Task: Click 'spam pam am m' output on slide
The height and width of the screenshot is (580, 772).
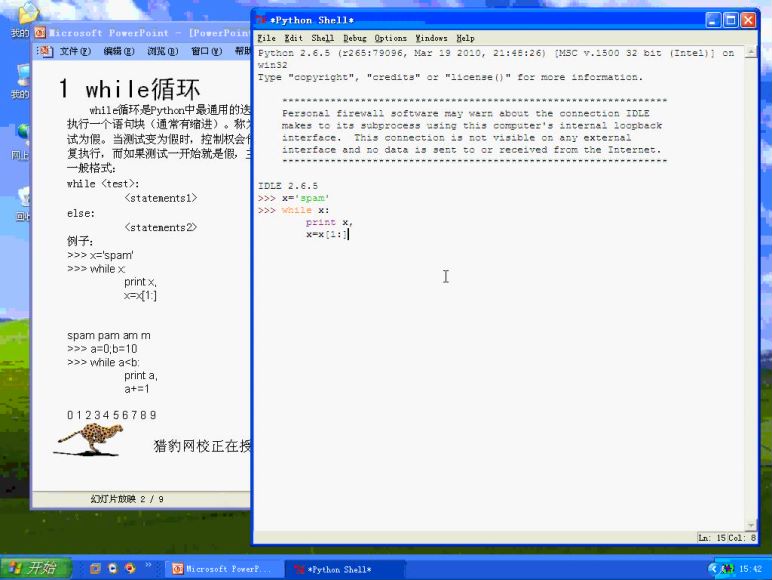Action: (109, 335)
